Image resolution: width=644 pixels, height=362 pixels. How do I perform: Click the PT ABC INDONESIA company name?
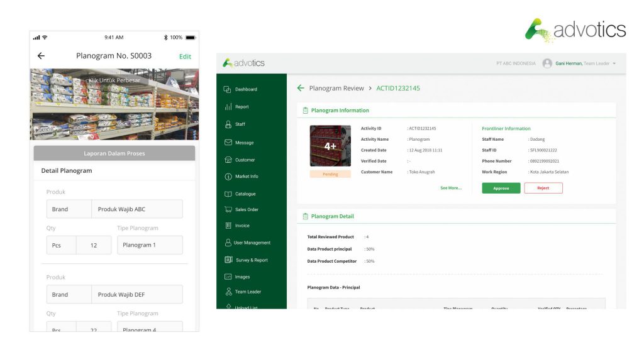point(516,63)
